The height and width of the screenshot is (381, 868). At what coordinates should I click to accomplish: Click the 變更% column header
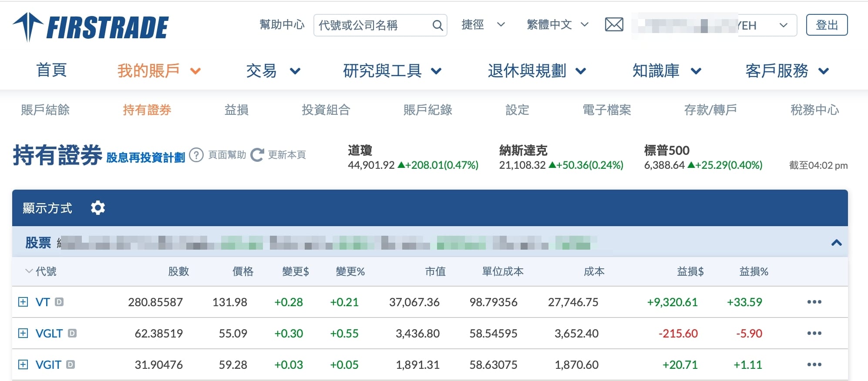350,271
